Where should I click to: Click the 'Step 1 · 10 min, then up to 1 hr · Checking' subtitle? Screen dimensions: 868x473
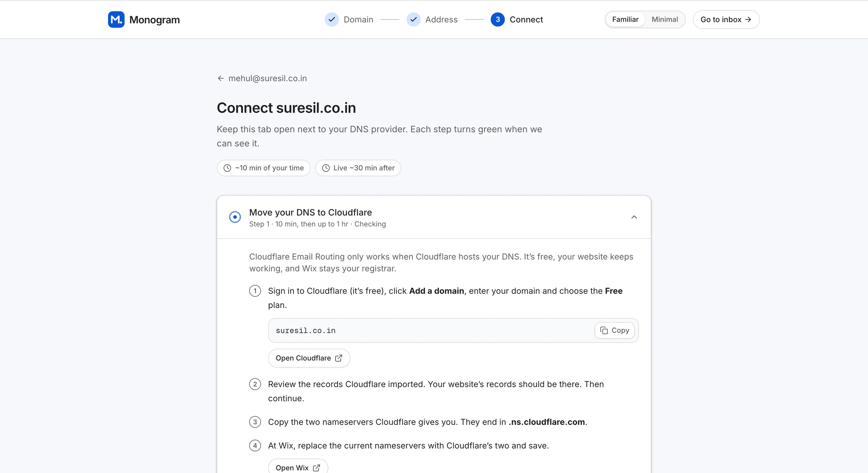(317, 224)
